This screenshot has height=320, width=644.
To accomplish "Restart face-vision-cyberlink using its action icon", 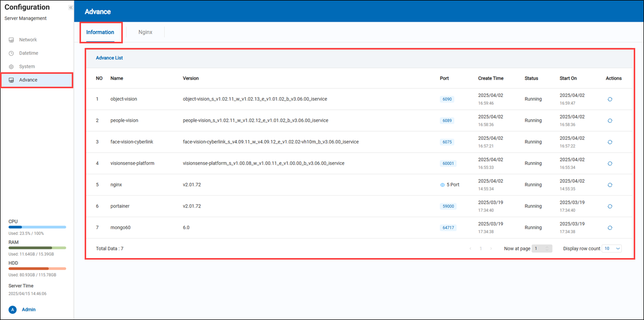I will point(610,142).
